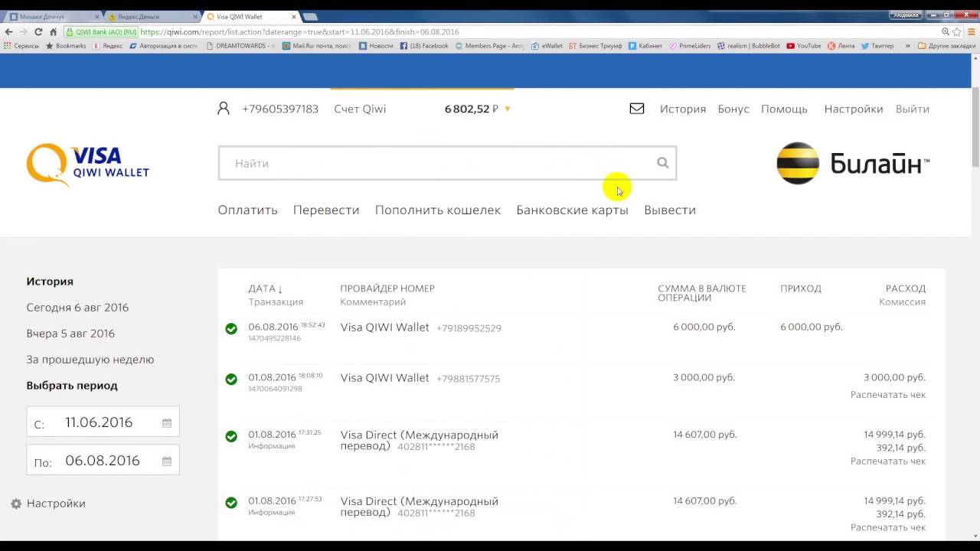The width and height of the screenshot is (980, 551).
Task: Open the Лента bookmark
Action: pyautogui.click(x=841, y=46)
